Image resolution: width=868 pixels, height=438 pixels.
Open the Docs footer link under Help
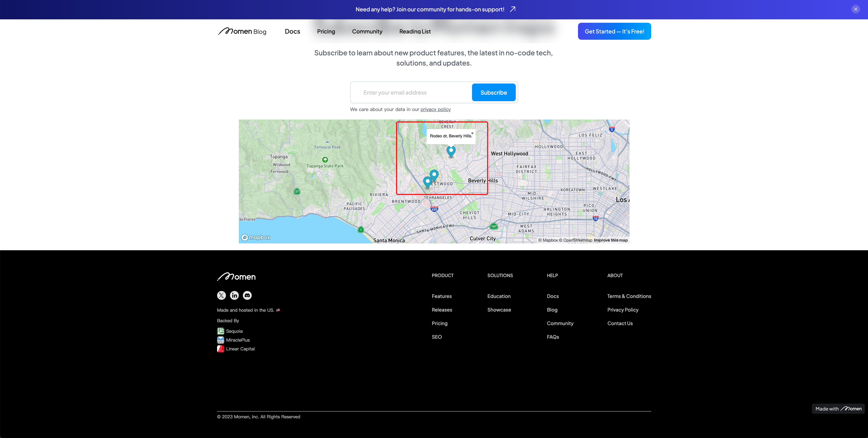[x=553, y=296]
